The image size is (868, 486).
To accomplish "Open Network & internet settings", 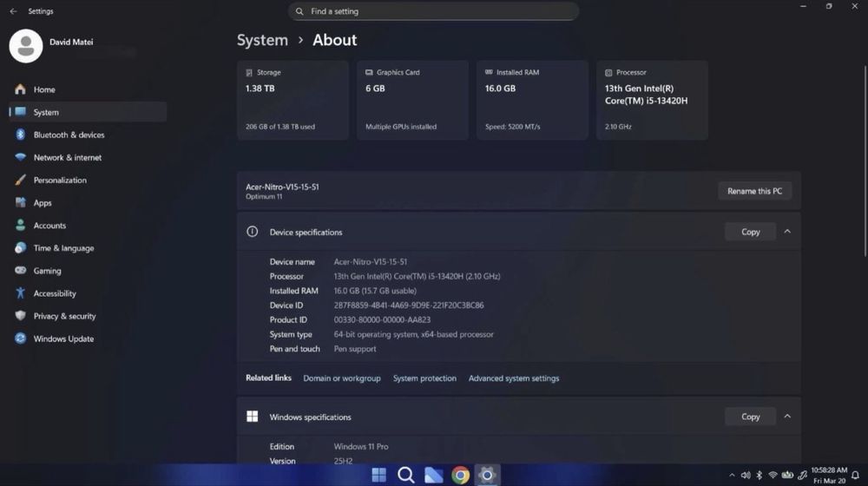I will [x=88, y=157].
